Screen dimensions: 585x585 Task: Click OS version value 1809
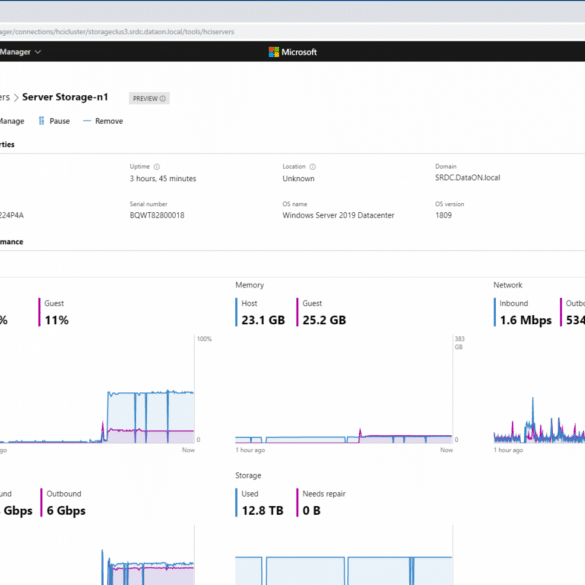tap(444, 215)
